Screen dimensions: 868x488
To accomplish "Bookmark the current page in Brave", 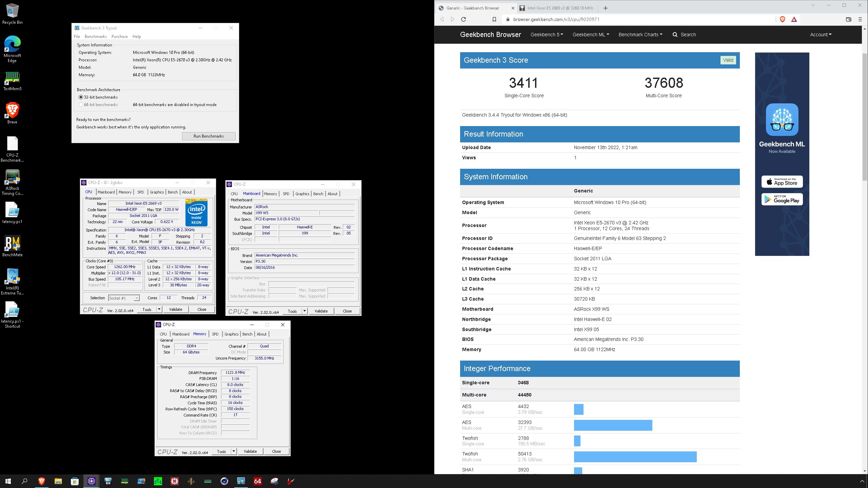I will click(494, 19).
